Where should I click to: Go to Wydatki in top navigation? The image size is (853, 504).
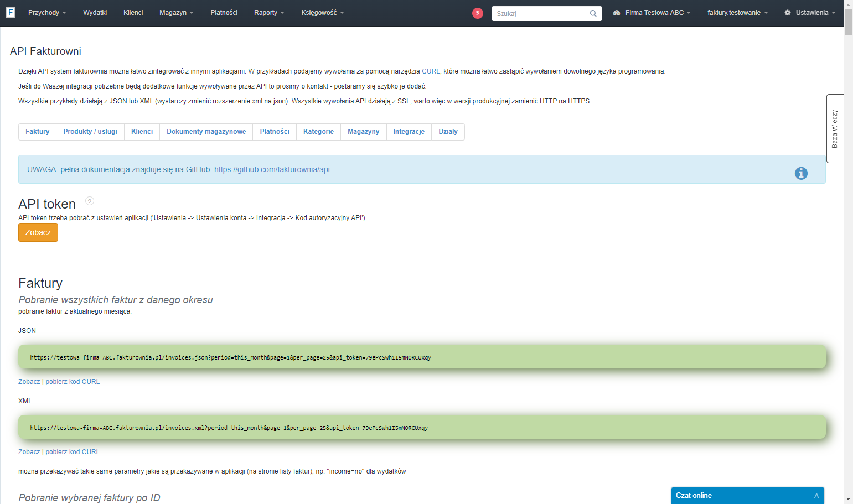95,13
